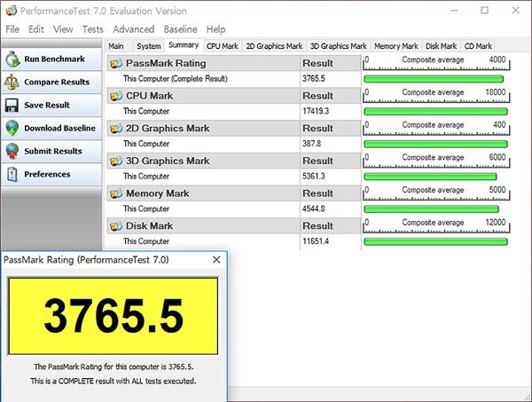Click the Download Baseline globe icon
Screen dimensions: 532x402
pos(12,128)
